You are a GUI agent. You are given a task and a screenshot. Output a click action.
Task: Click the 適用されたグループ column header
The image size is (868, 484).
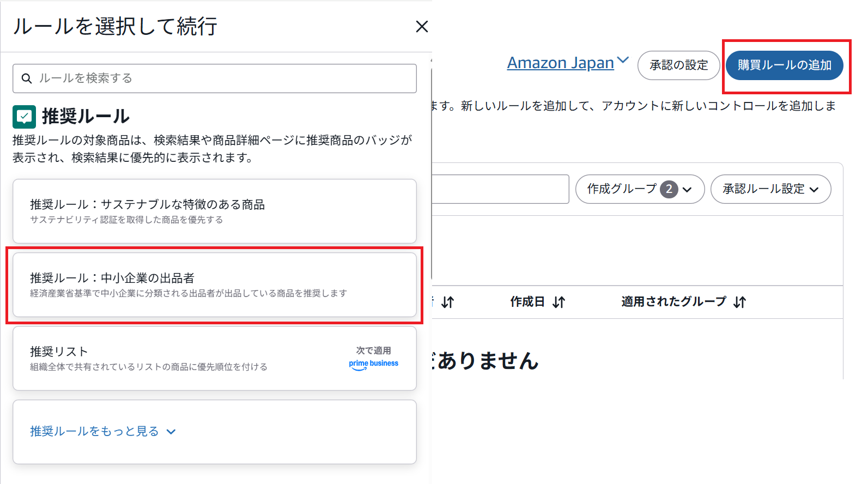click(674, 302)
